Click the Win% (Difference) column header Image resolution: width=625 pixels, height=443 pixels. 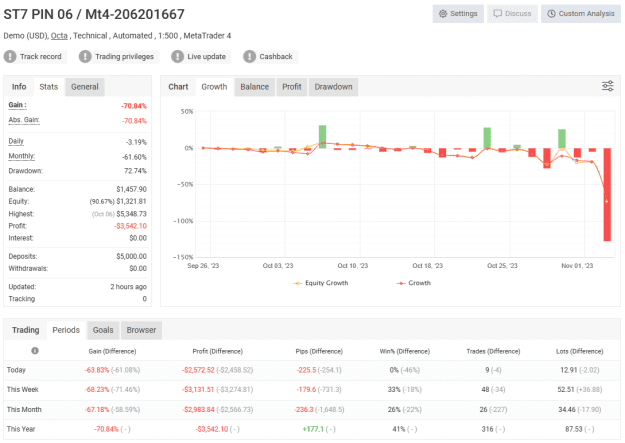[x=405, y=351]
